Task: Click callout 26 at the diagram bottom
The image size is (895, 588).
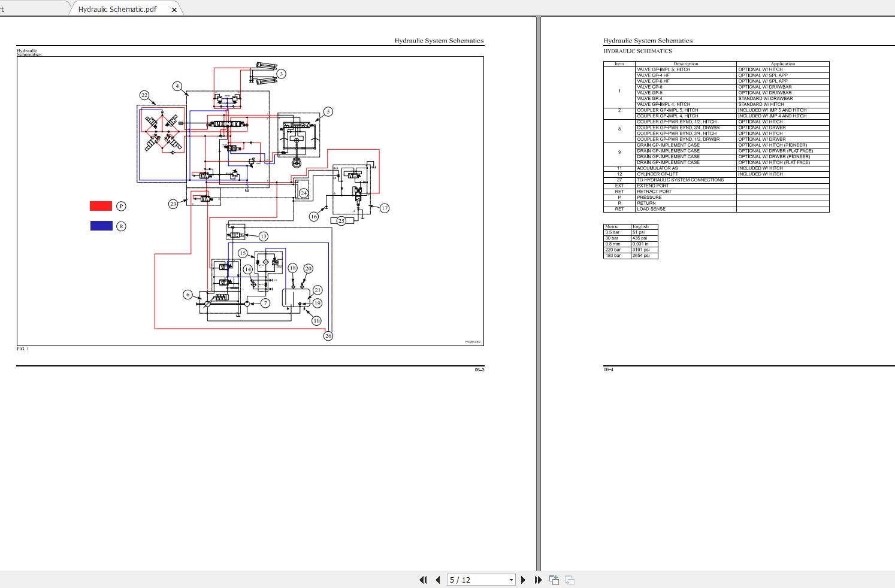Action: click(x=328, y=336)
